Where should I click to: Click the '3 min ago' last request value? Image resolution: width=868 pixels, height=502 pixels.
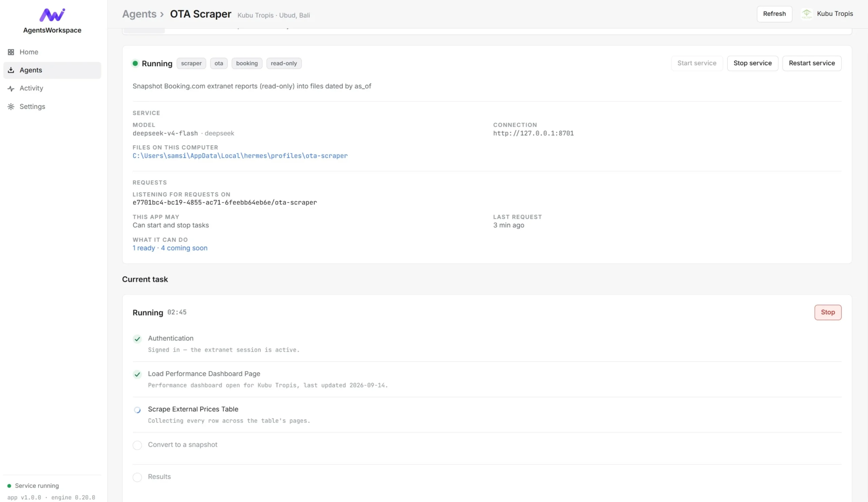508,225
